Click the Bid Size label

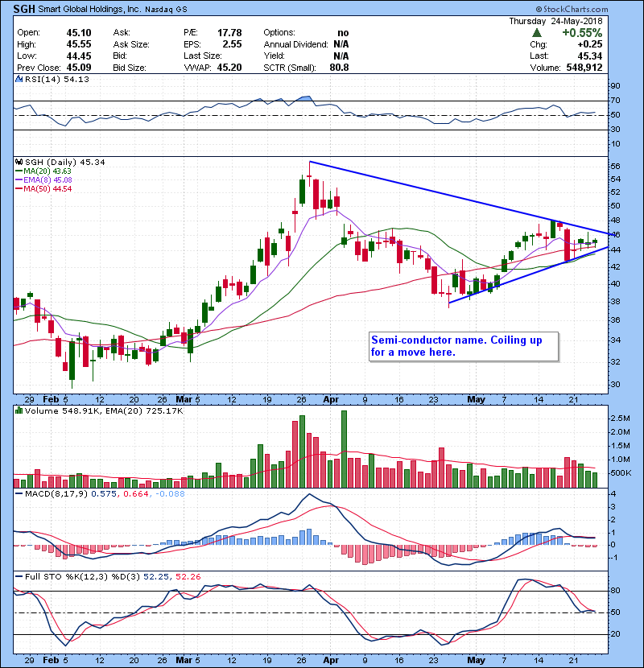(130, 68)
